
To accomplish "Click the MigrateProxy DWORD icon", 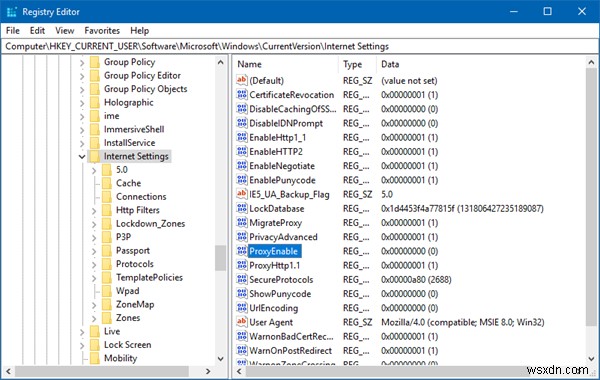I will [x=241, y=222].
